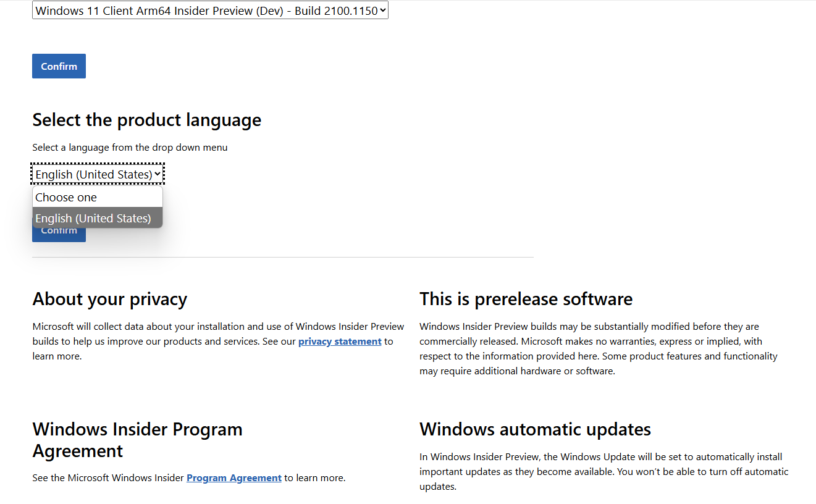The width and height of the screenshot is (816, 504).
Task: Follow the Program Agreement link
Action: coord(234,478)
